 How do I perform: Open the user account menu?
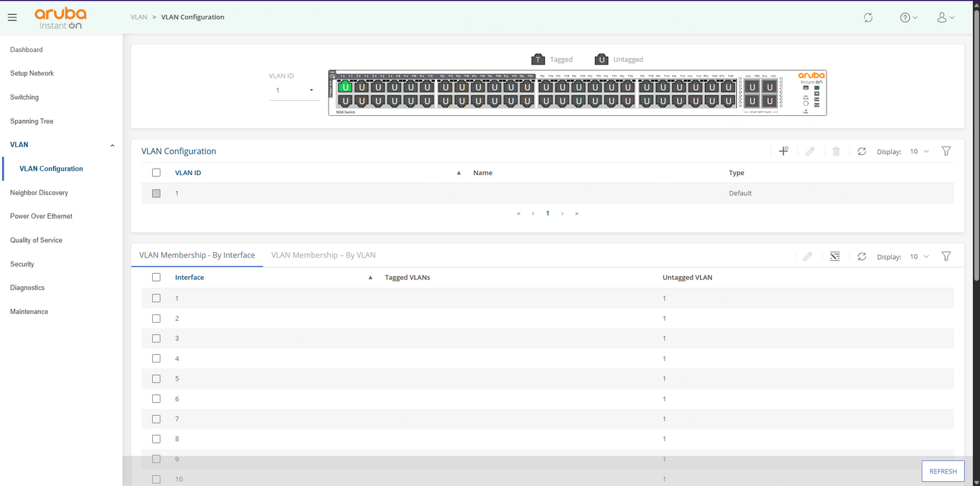tap(945, 17)
